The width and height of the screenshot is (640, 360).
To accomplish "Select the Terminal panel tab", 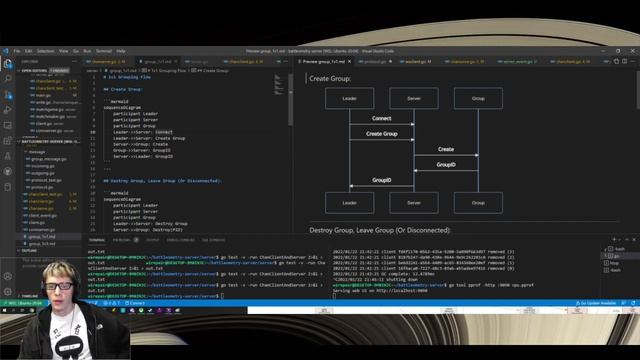I will (x=97, y=240).
